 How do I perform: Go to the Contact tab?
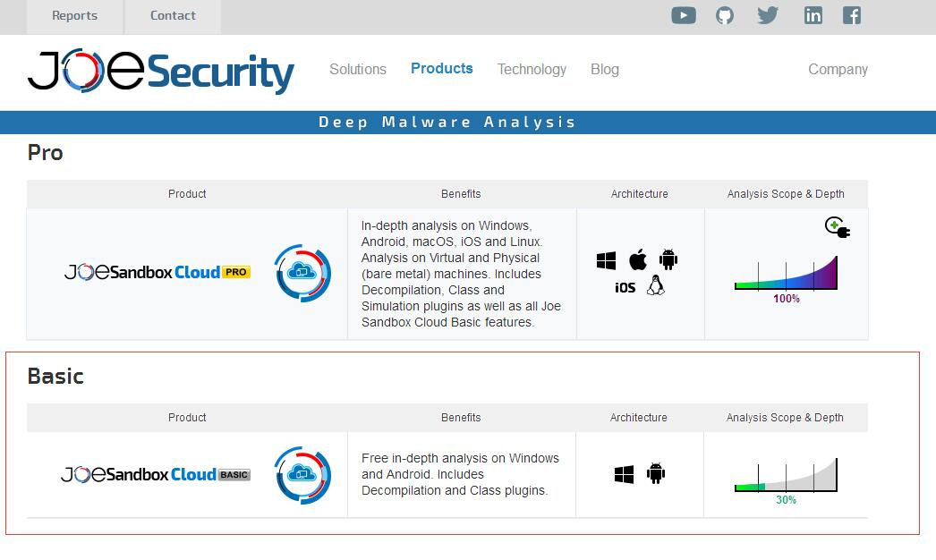(x=173, y=16)
